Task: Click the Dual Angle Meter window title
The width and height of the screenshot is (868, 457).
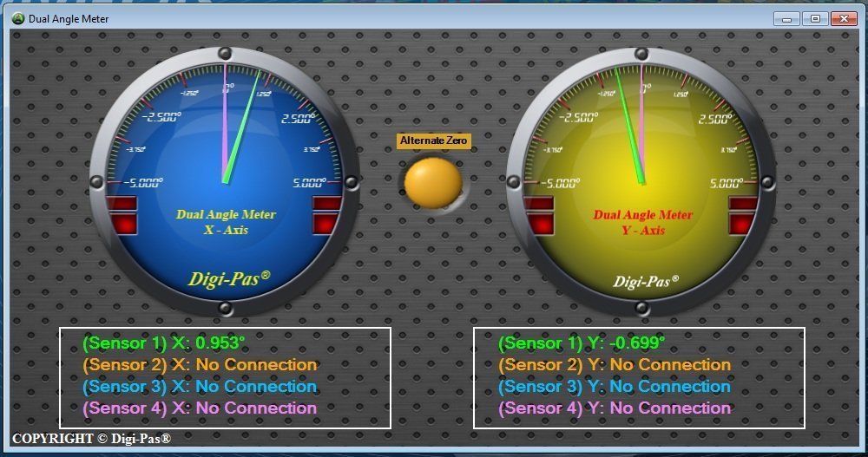Action: (x=69, y=19)
